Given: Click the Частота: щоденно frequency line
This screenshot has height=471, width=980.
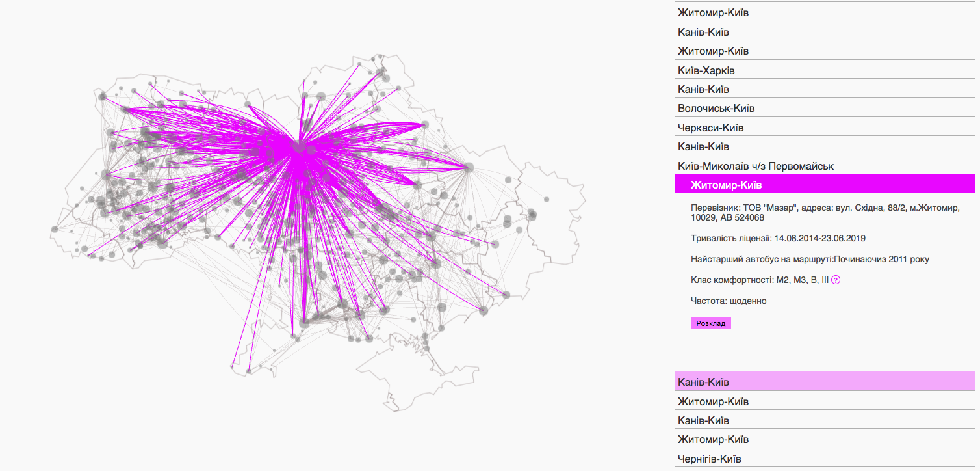Looking at the screenshot, I should 729,301.
